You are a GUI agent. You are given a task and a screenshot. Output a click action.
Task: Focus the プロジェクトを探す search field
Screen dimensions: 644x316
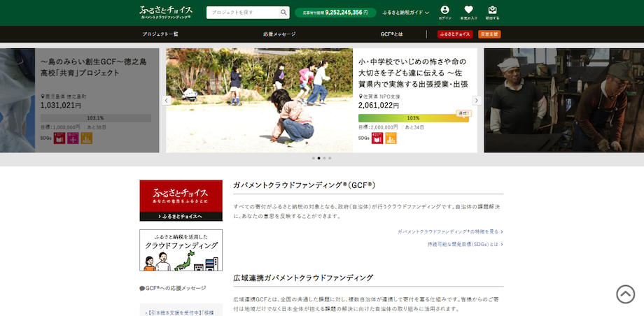pos(243,13)
